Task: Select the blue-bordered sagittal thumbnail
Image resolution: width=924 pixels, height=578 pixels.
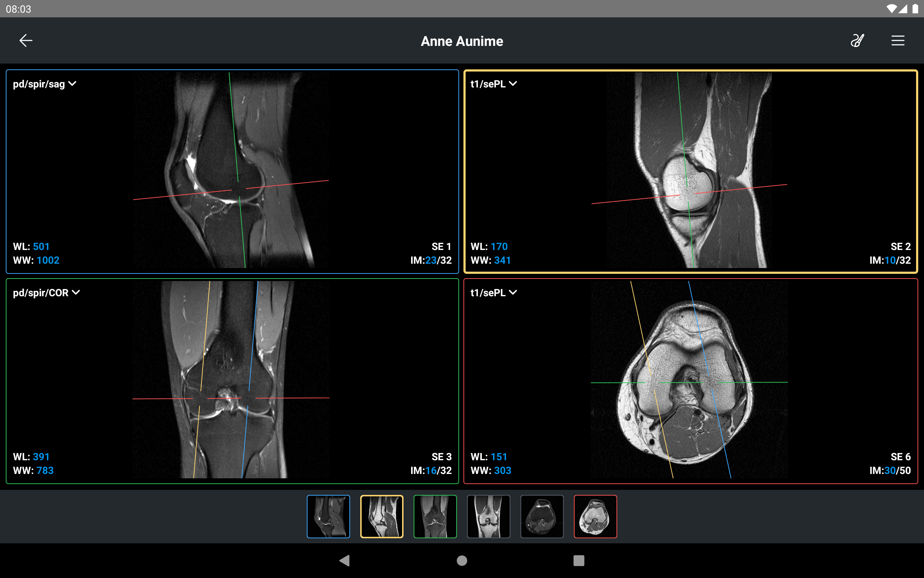Action: tap(328, 517)
